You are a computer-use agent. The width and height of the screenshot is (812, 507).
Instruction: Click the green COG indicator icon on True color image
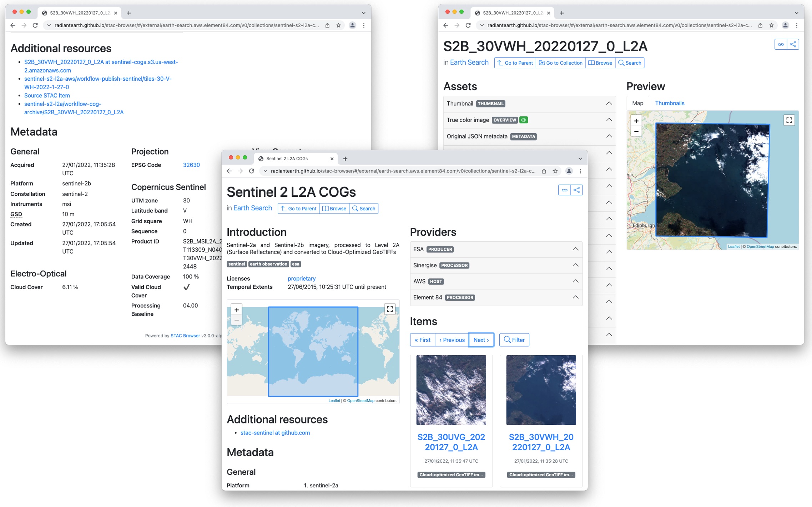[x=524, y=120]
